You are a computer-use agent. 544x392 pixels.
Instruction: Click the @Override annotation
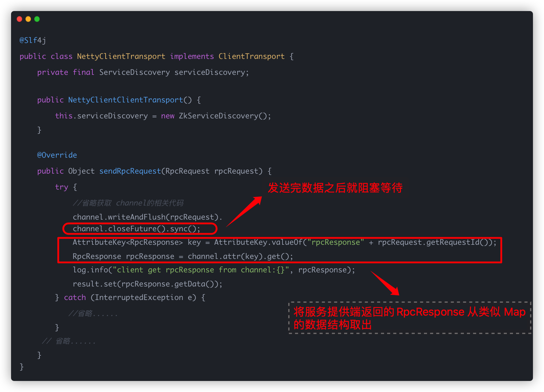coord(57,155)
